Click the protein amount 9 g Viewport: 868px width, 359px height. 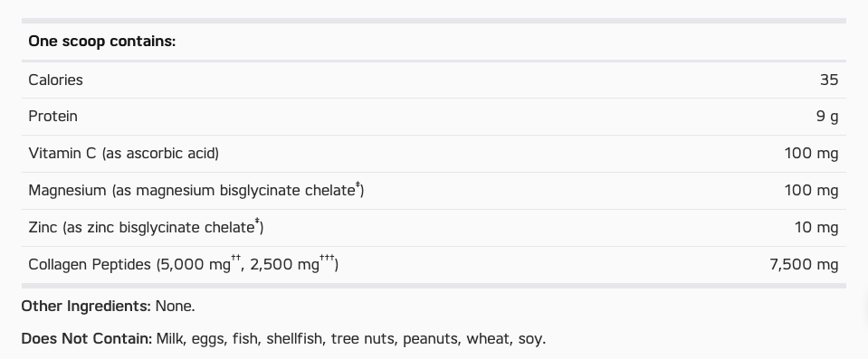(x=827, y=116)
